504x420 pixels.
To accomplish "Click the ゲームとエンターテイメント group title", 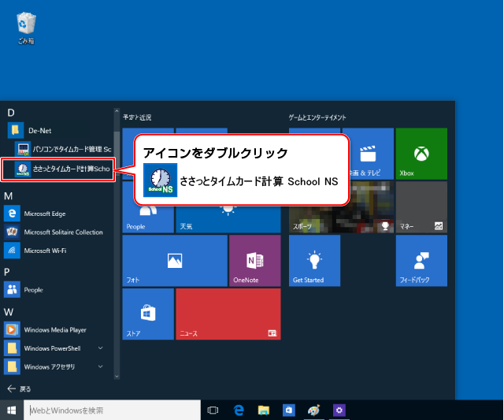I will tap(317, 117).
